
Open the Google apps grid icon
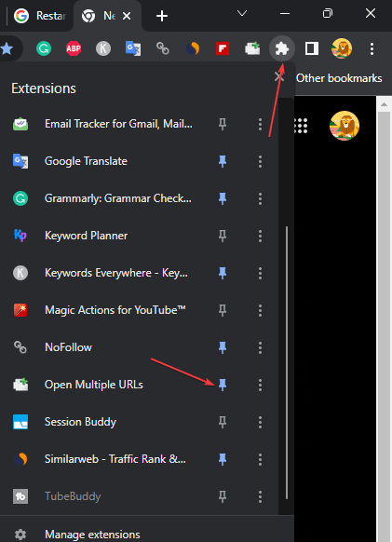tap(301, 126)
